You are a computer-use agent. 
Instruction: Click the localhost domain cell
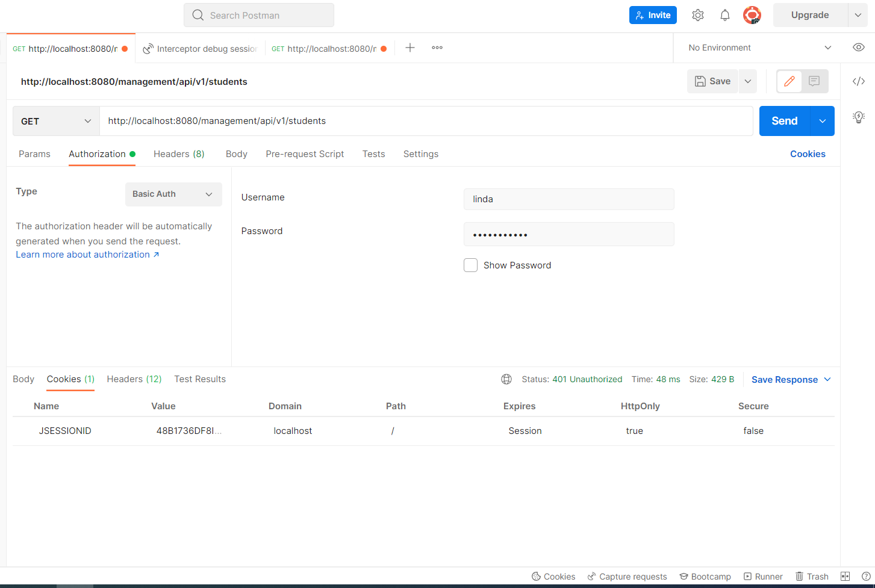click(x=293, y=431)
